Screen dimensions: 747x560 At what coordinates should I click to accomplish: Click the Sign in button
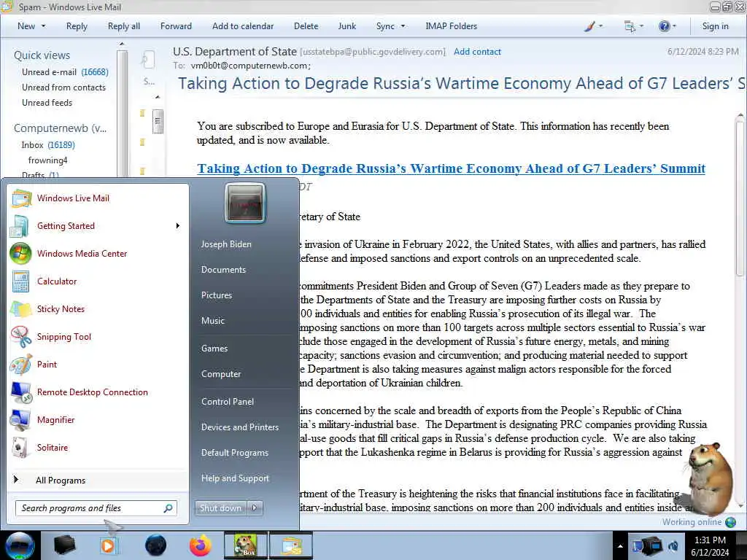click(x=715, y=26)
